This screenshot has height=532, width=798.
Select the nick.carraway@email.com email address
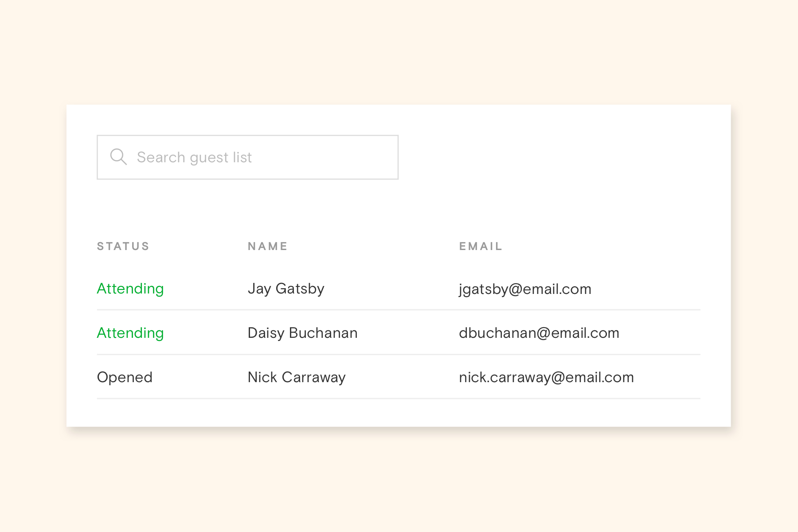(x=546, y=377)
